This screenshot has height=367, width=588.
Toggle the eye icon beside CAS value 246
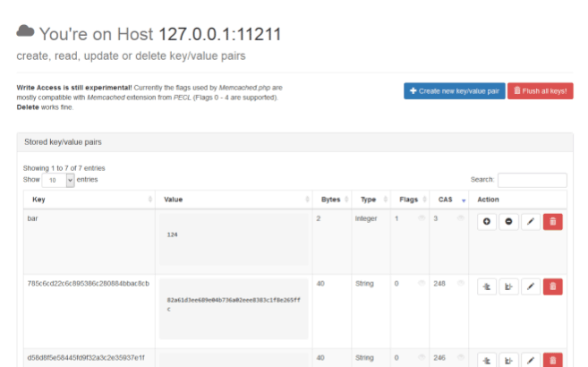[461, 358]
